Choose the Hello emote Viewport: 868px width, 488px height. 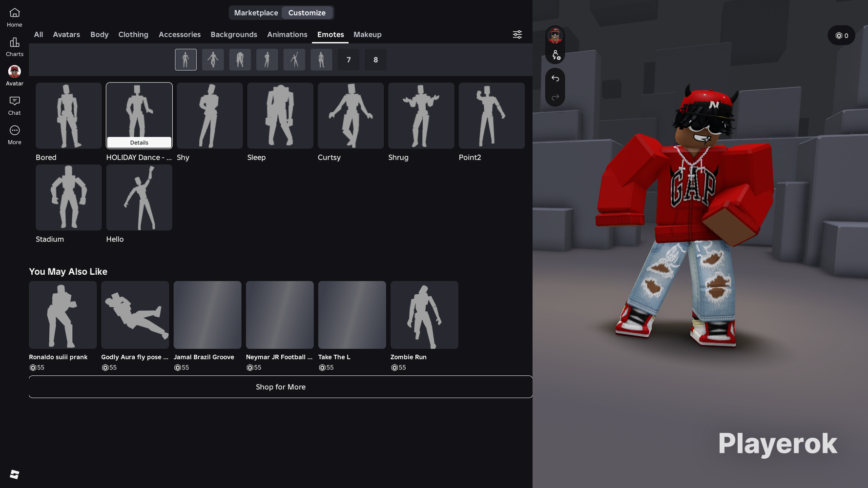pos(139,198)
